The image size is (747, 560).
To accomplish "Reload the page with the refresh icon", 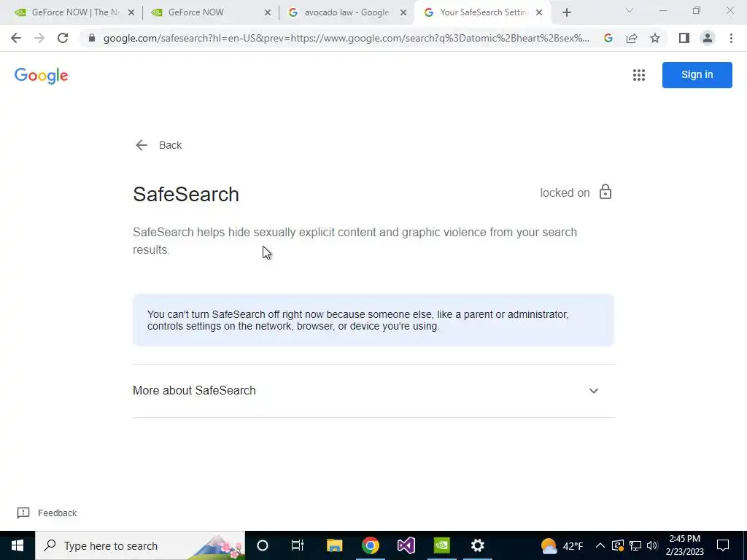I will (x=63, y=38).
